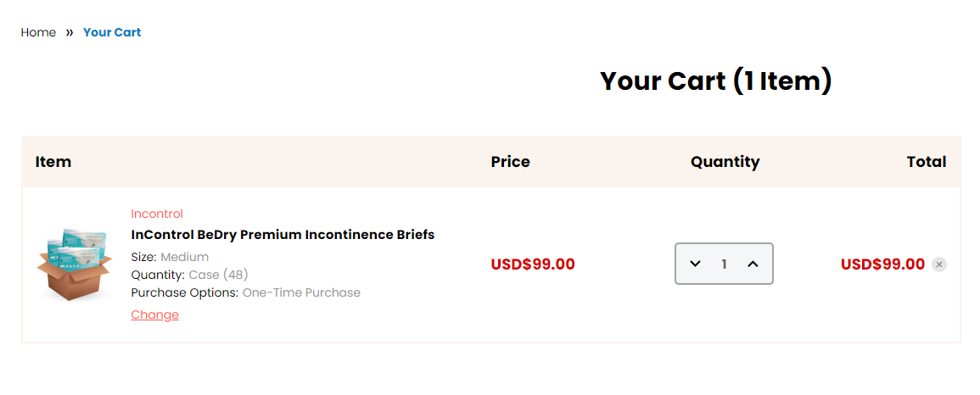Click the Change link for product options
Screen dimensions: 980x395
(155, 314)
